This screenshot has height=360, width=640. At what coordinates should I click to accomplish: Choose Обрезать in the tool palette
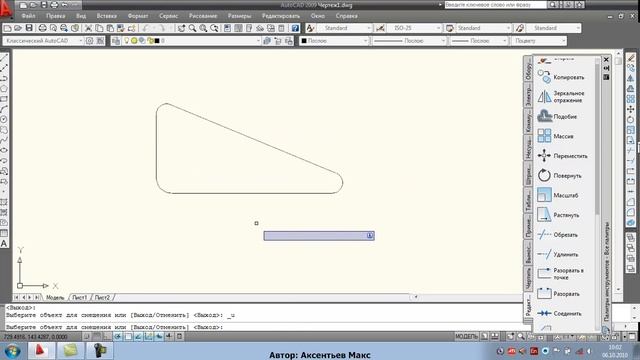click(x=558, y=235)
